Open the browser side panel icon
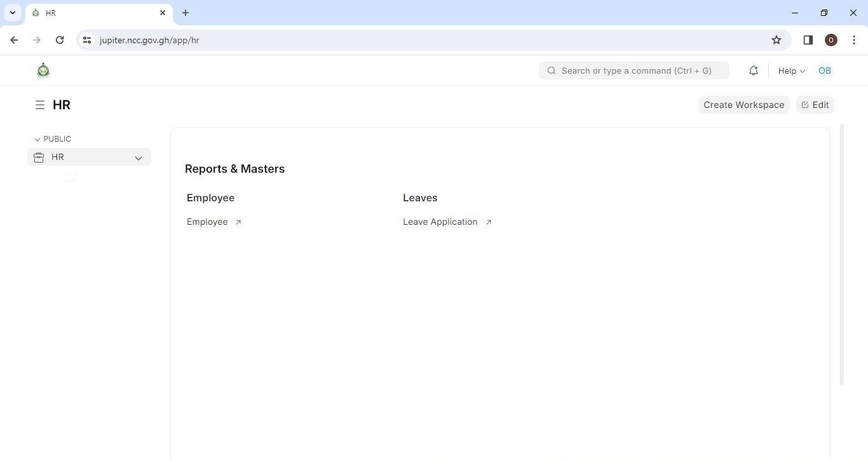 click(x=808, y=40)
